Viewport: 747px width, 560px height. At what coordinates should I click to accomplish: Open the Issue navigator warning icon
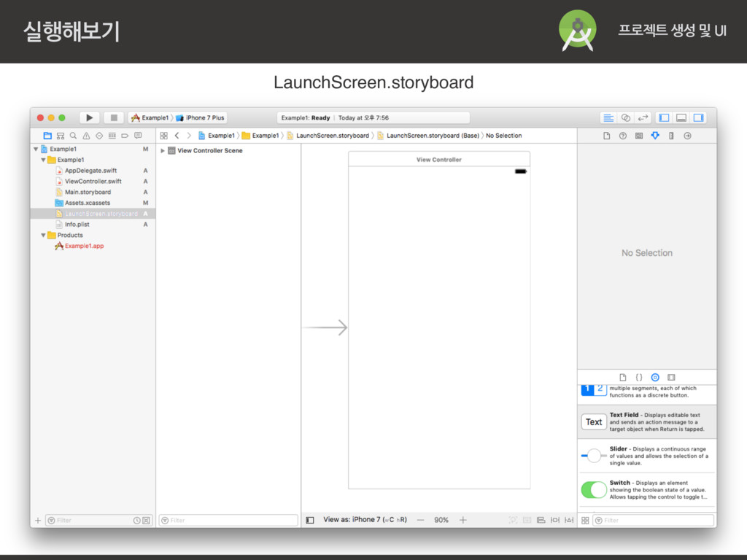pyautogui.click(x=86, y=136)
